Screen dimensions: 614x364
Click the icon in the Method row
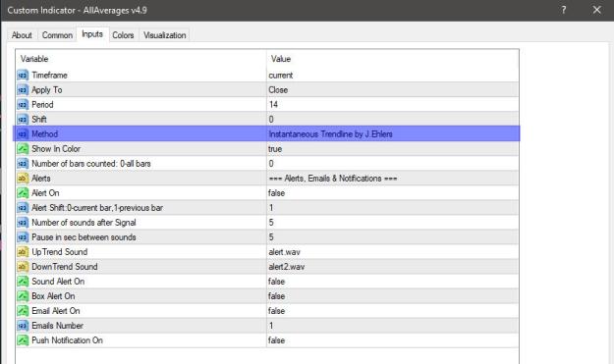point(23,134)
